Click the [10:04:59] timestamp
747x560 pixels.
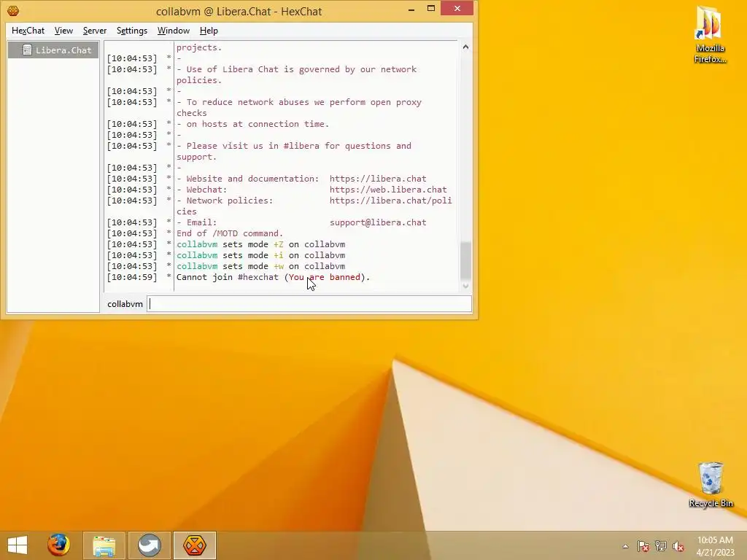[x=132, y=277]
